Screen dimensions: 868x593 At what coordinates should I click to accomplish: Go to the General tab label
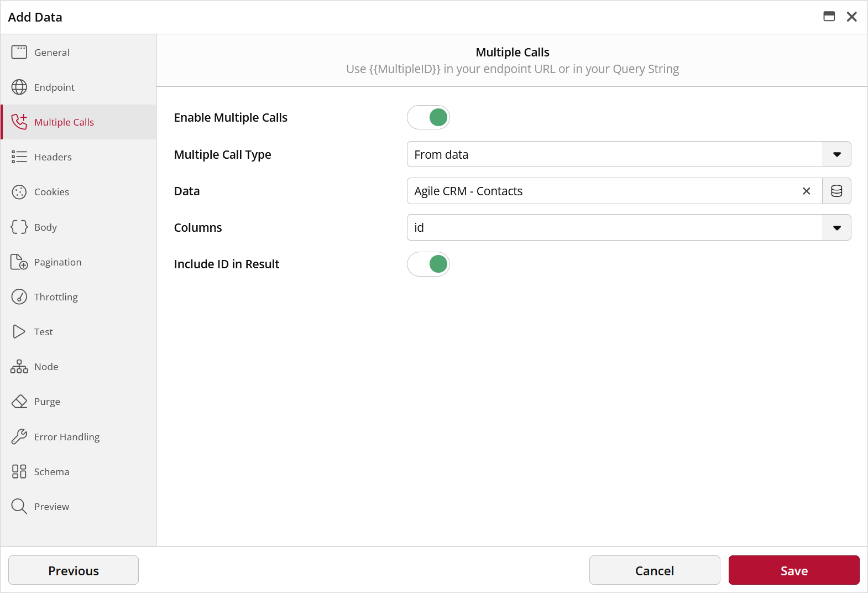(52, 53)
